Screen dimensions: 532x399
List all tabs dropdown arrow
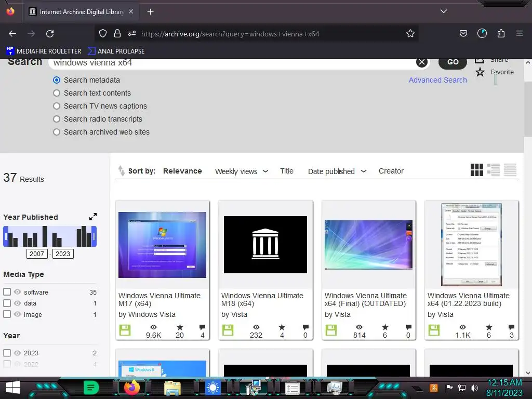(x=444, y=11)
